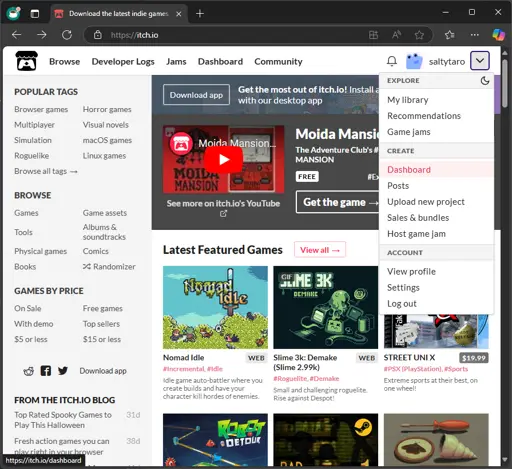Open the Nomad Idle game thumbnail
The width and height of the screenshot is (512, 469).
215,307
